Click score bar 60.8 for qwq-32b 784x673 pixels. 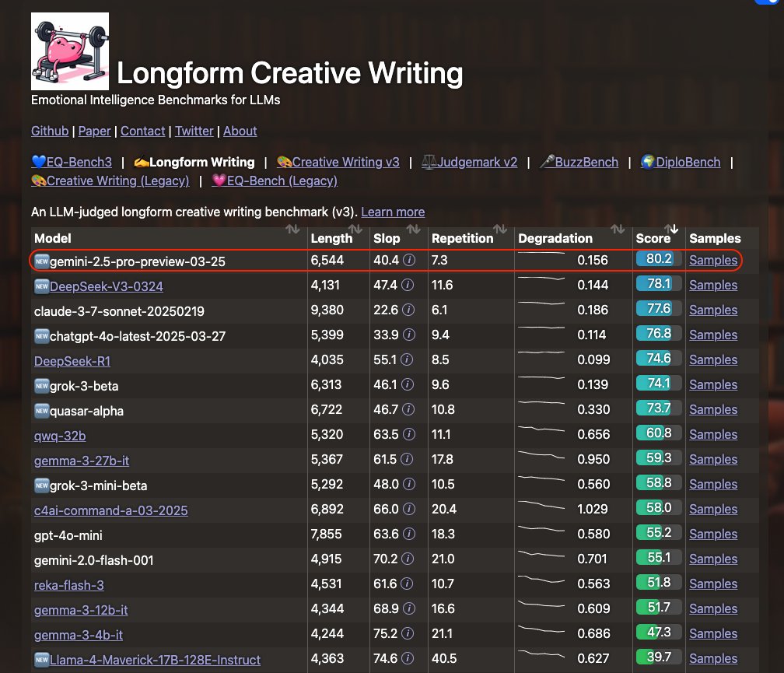pyautogui.click(x=659, y=433)
